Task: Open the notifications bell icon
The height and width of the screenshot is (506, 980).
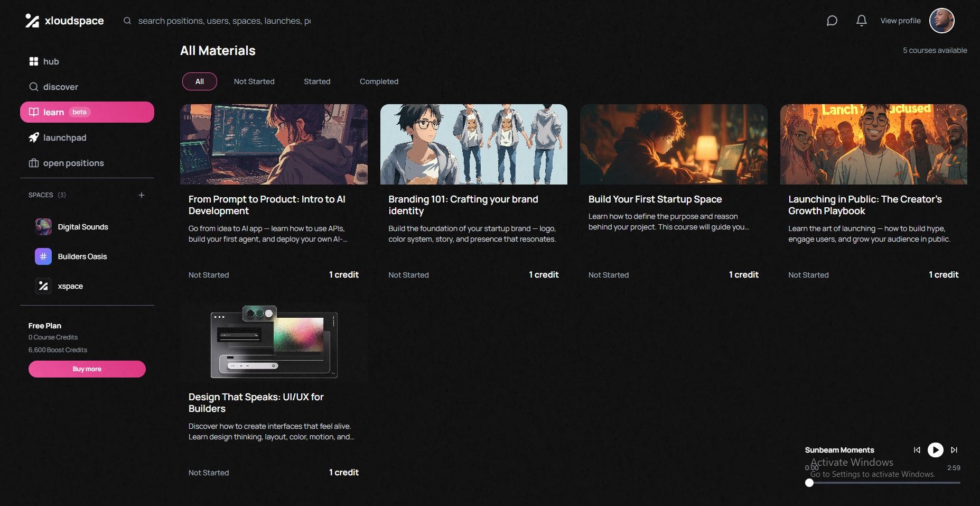Action: click(862, 21)
